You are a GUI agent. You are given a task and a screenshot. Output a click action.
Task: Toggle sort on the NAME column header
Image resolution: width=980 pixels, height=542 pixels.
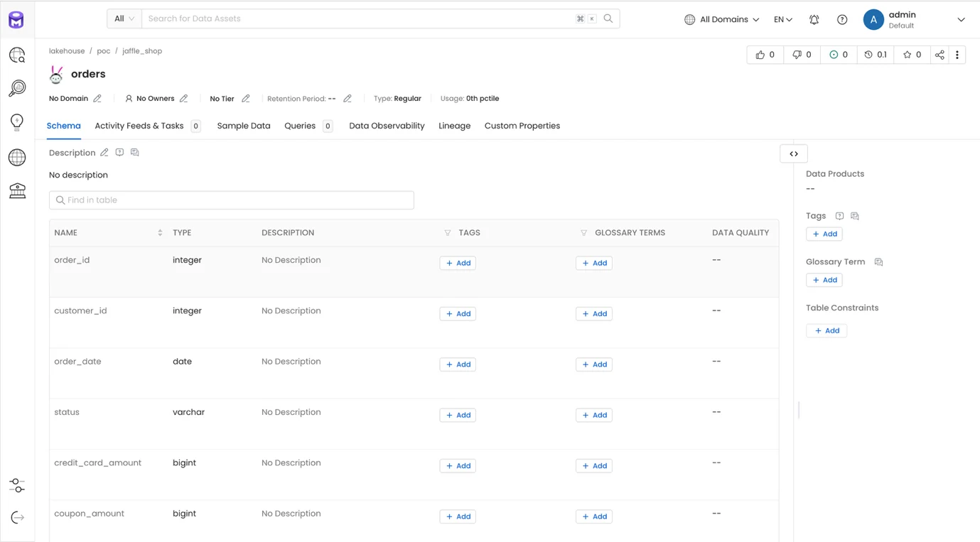[160, 233]
